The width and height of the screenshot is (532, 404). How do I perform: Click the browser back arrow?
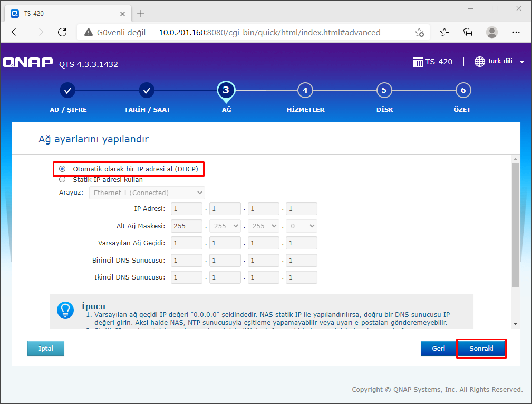click(x=16, y=32)
